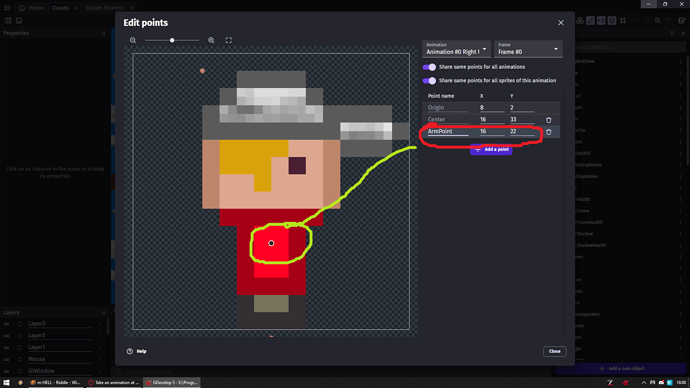690x388 pixels.
Task: Click the ArmPoint name input field
Action: [x=448, y=132]
